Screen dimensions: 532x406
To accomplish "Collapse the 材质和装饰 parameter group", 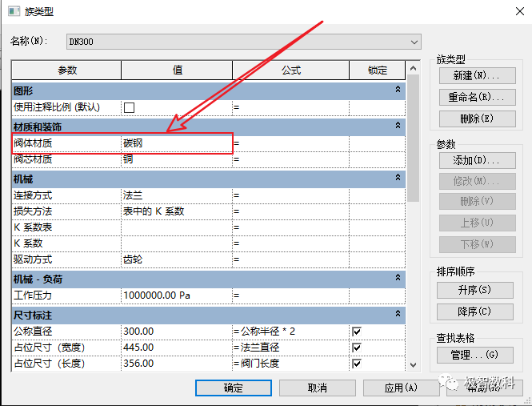I will (x=398, y=126).
